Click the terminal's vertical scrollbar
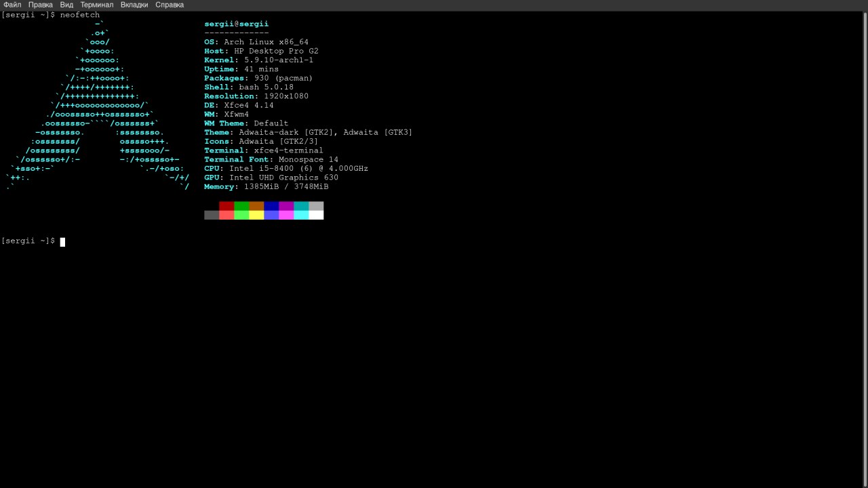The image size is (868, 488). pyautogui.click(x=865, y=249)
